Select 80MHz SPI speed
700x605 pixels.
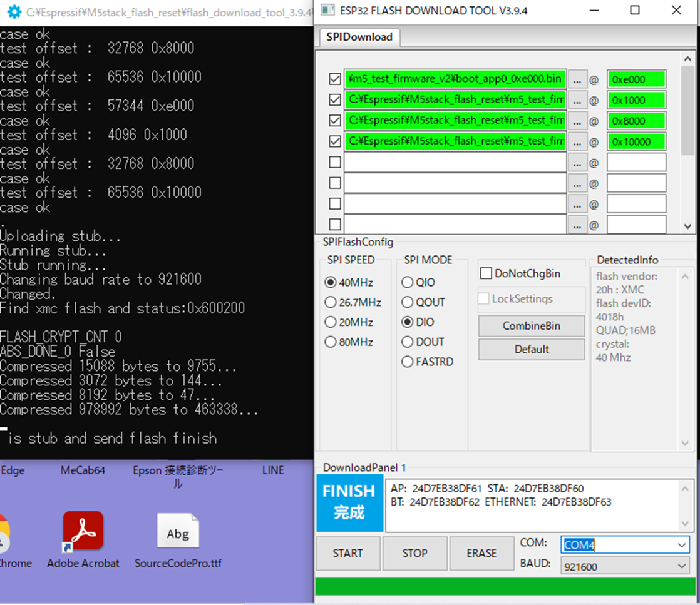[x=331, y=342]
